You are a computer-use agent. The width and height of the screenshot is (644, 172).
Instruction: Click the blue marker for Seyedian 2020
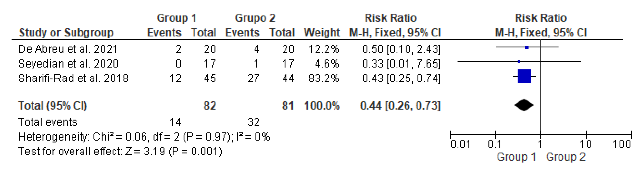519,62
